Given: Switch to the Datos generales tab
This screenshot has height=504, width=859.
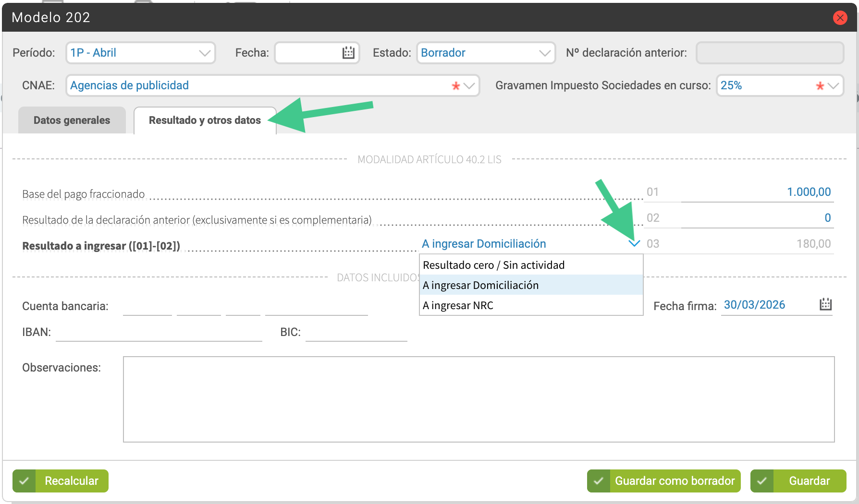Looking at the screenshot, I should point(72,120).
